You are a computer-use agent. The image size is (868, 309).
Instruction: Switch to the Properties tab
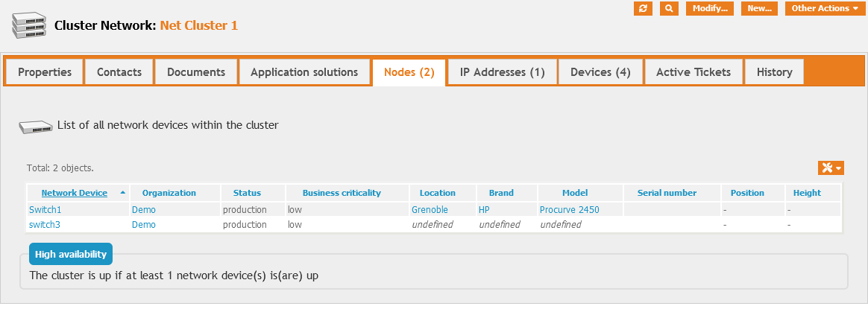coord(45,72)
